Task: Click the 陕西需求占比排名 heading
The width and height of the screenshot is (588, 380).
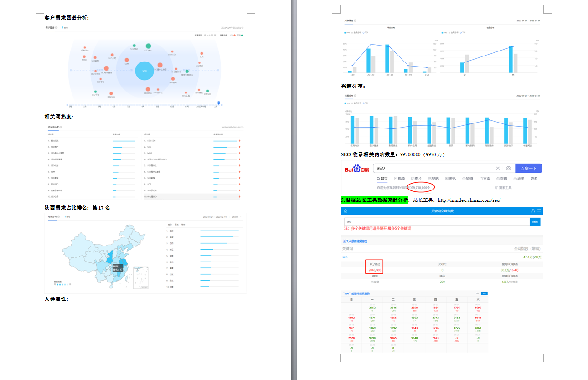Action: coord(77,208)
